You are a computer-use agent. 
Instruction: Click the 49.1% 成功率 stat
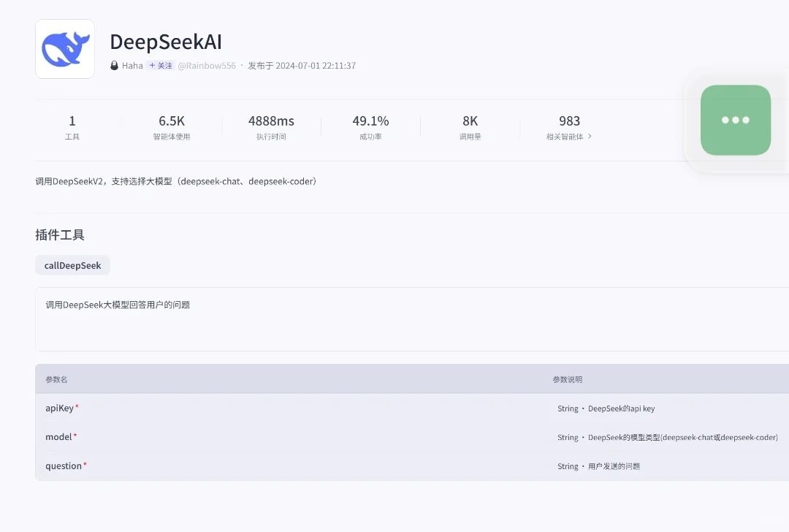pyautogui.click(x=370, y=127)
